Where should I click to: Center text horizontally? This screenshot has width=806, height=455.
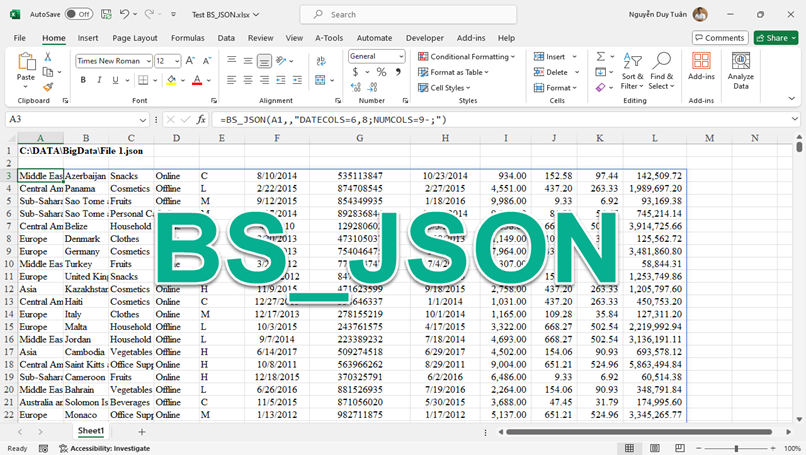248,80
